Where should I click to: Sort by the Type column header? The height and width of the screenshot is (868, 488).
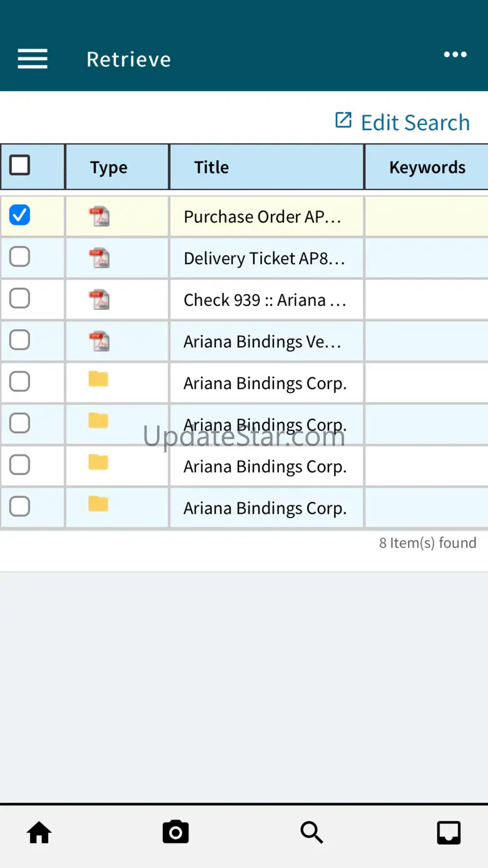(109, 167)
